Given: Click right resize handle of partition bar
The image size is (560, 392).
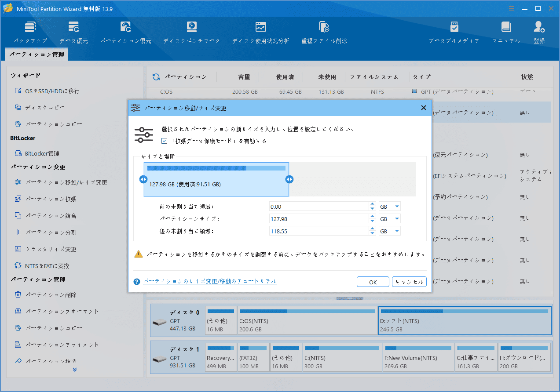Looking at the screenshot, I should tap(289, 179).
